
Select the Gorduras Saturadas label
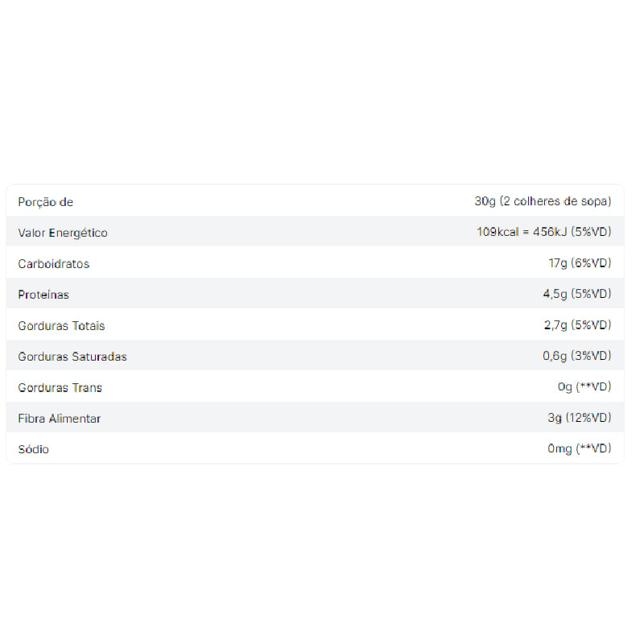(72, 357)
